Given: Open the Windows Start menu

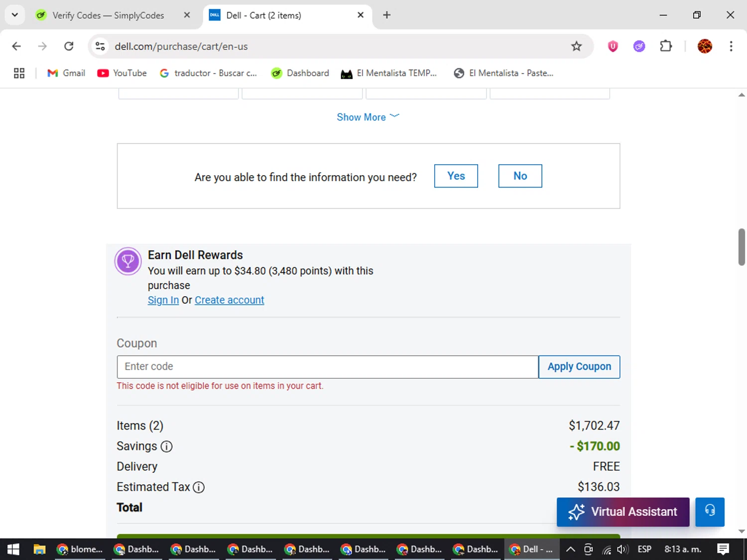Looking at the screenshot, I should tap(13, 549).
